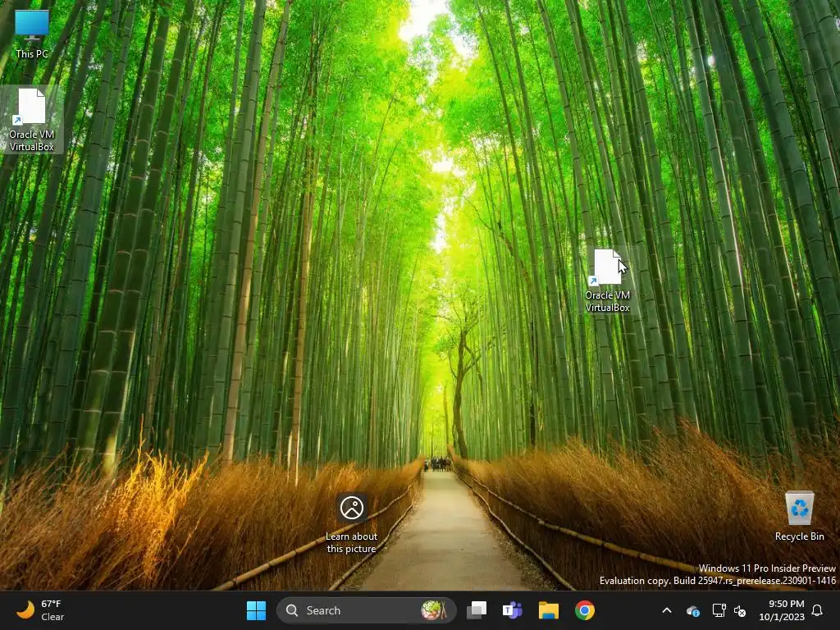Expand hidden system tray icons chevron
The width and height of the screenshot is (840, 630).
point(667,610)
